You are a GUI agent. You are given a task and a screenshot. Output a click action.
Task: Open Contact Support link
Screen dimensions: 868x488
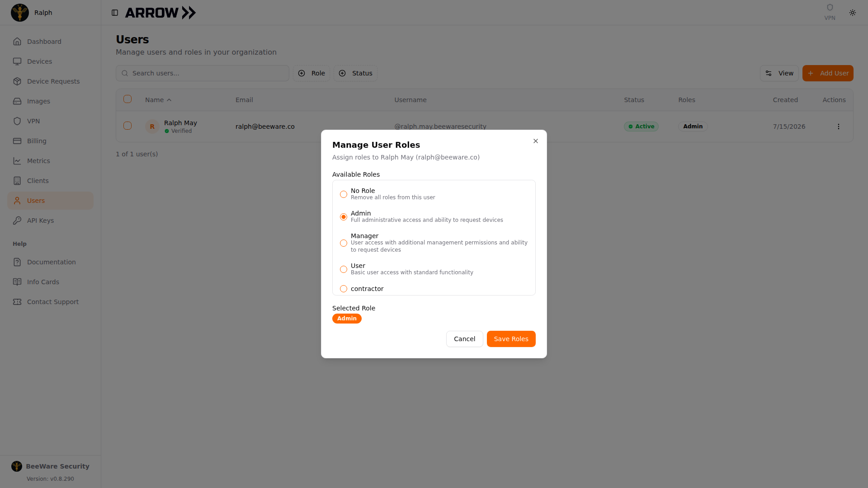click(50, 302)
